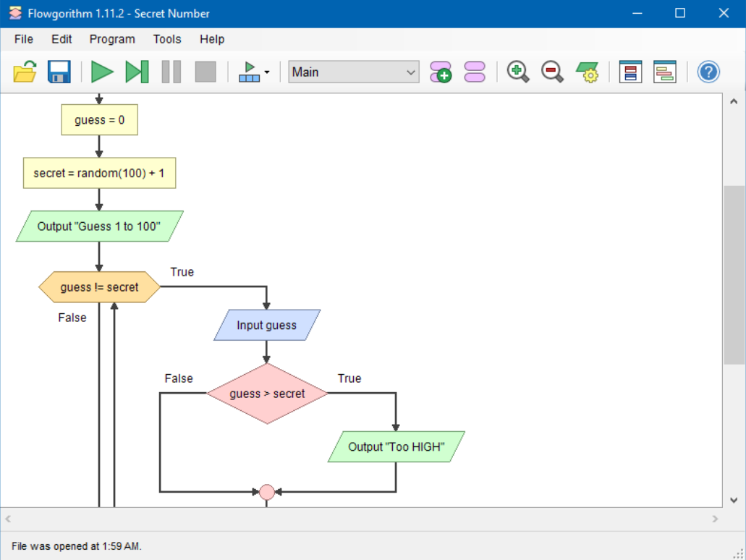Open the Tools menu
The width and height of the screenshot is (746, 560).
(167, 39)
